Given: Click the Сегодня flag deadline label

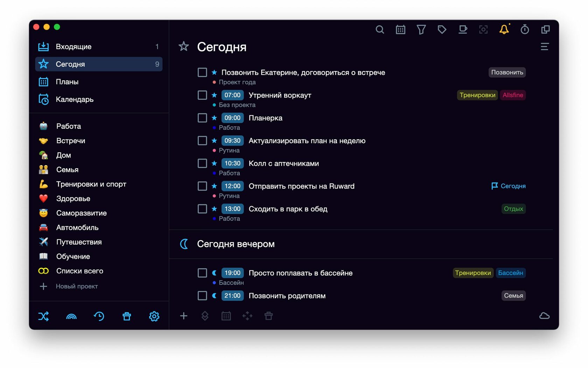Looking at the screenshot, I should pyautogui.click(x=509, y=186).
